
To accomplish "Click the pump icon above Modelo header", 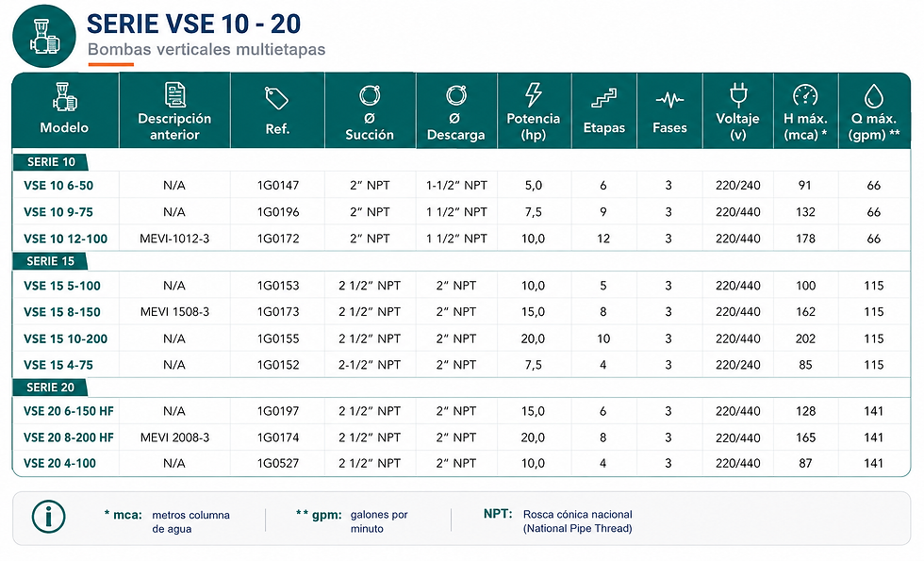I will [x=64, y=96].
